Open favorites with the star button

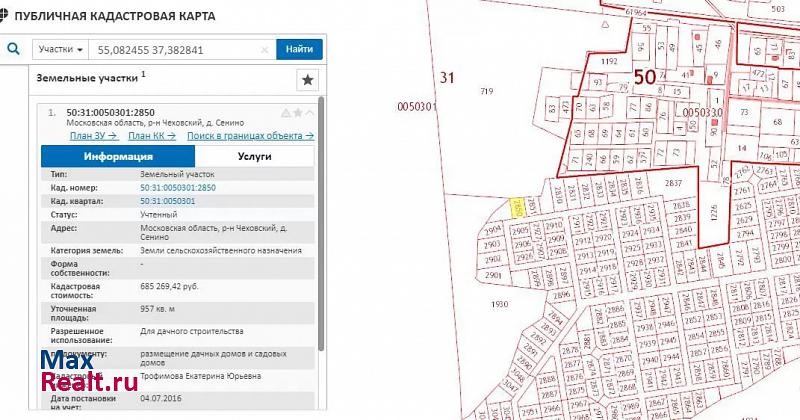click(307, 80)
